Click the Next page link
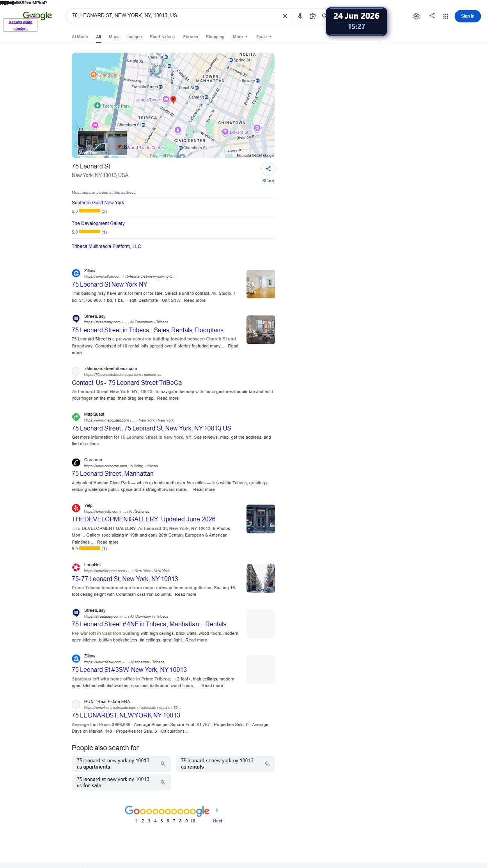 tap(218, 821)
